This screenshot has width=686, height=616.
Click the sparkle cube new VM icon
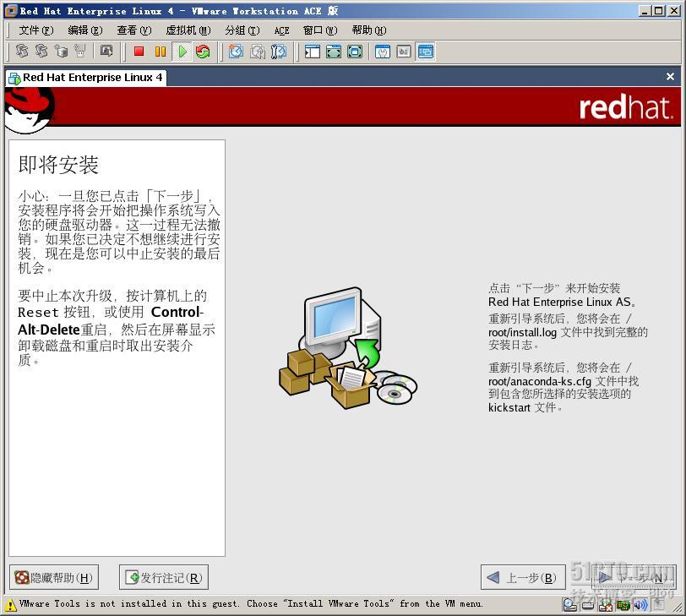(x=61, y=52)
